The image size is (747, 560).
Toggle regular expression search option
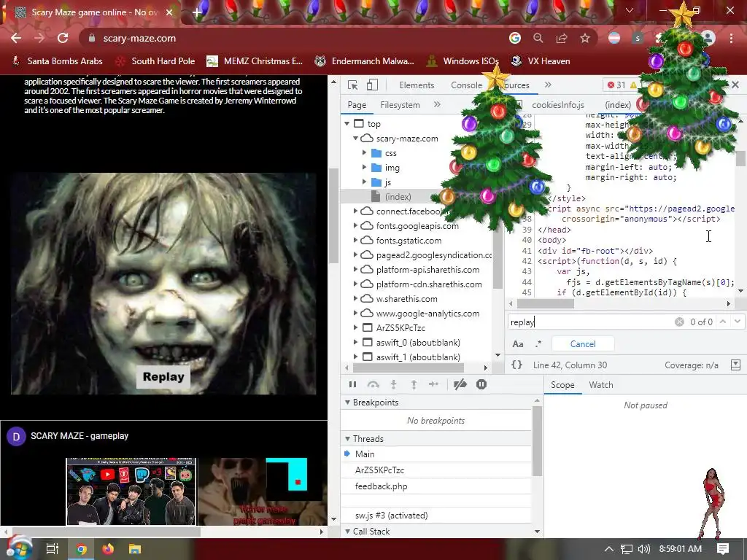click(x=538, y=344)
